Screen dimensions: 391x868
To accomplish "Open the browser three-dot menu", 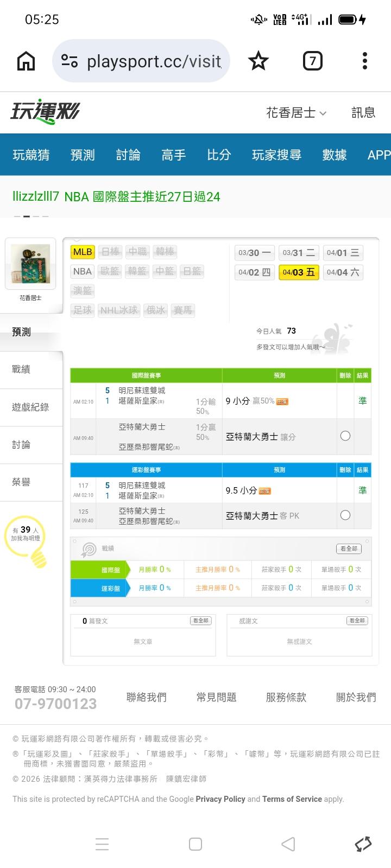I will pos(365,61).
